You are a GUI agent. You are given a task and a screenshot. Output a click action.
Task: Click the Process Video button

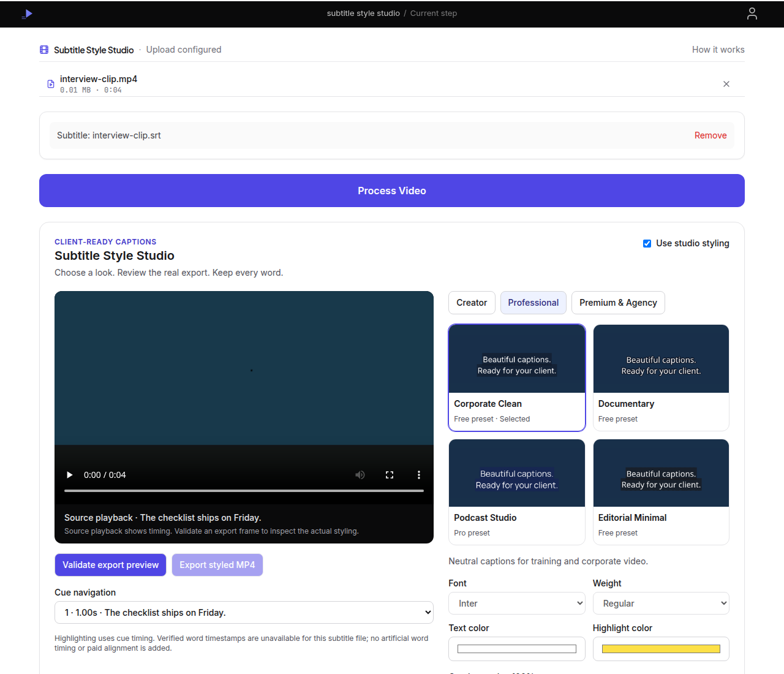392,191
